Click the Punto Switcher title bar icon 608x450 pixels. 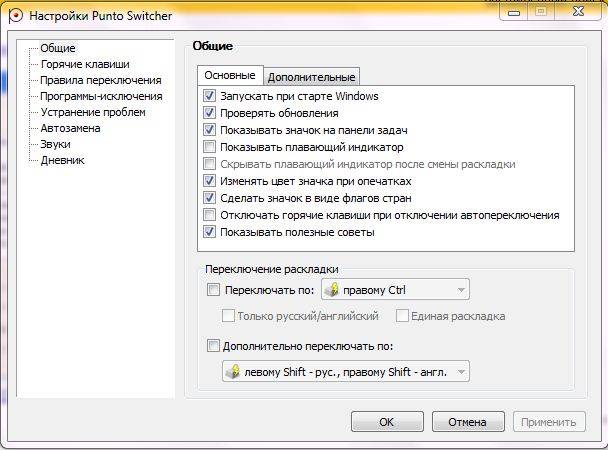(14, 16)
